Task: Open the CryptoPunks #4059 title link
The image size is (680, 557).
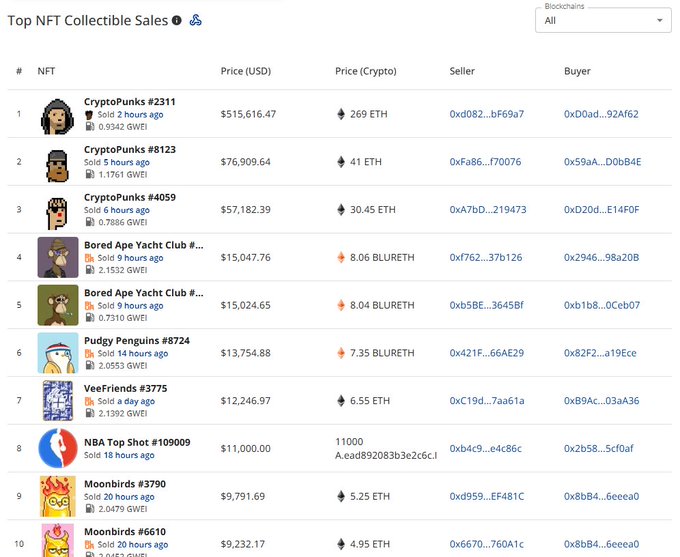Action: [130, 197]
